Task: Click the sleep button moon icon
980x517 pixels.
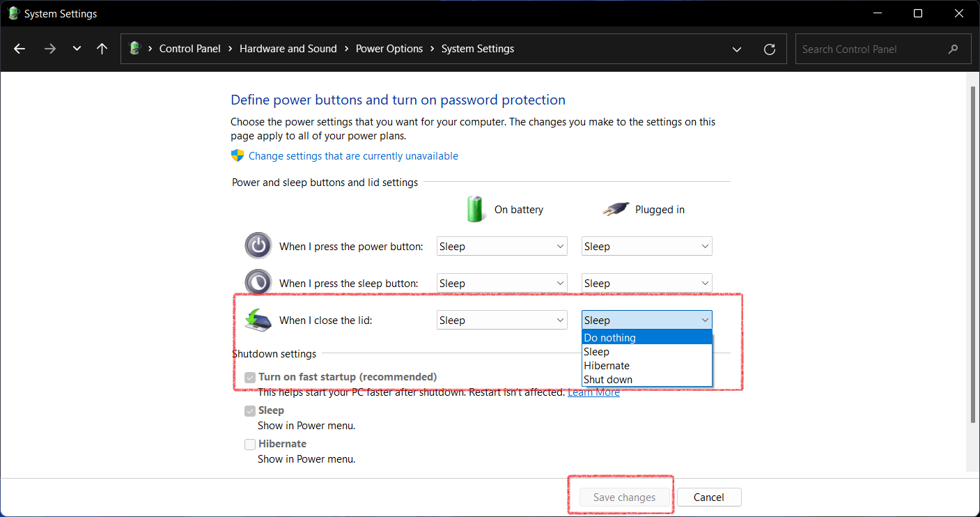Action: 258,282
